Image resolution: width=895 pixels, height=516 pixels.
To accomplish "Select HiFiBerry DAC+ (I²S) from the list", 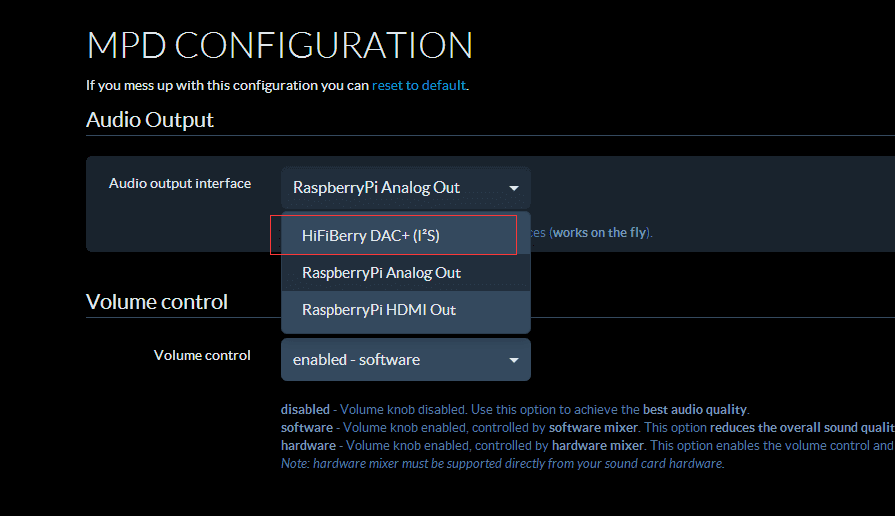I will (371, 235).
